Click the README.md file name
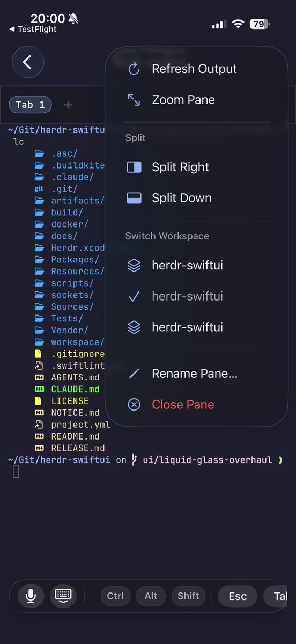The height and width of the screenshot is (644, 296). tap(75, 437)
